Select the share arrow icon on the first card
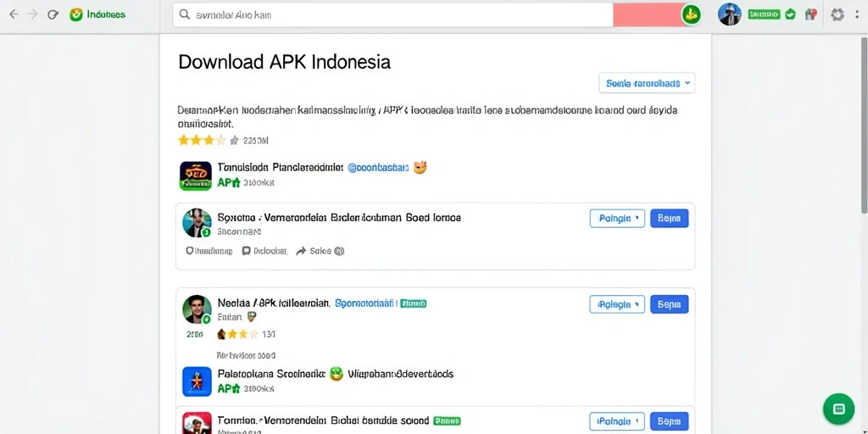Image resolution: width=868 pixels, height=434 pixels. tap(301, 251)
